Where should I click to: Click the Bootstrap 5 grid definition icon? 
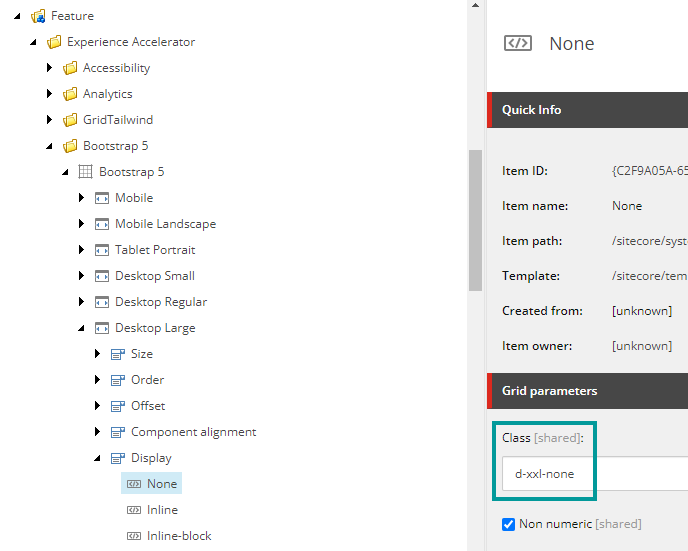click(x=86, y=172)
